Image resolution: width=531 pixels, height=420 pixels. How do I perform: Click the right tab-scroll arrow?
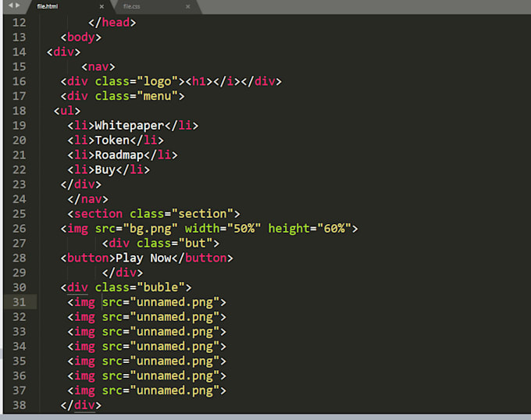18,5
